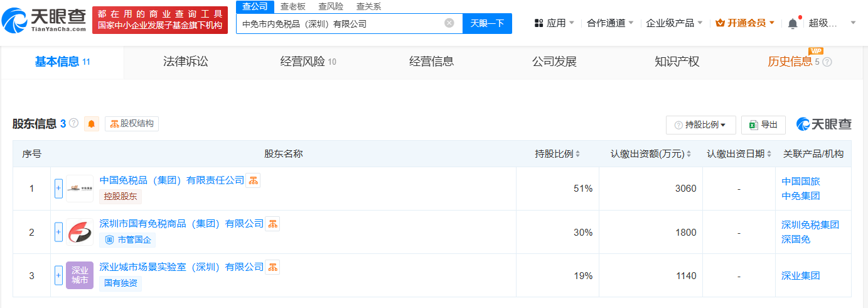This screenshot has width=868, height=308.
Task: Click the 深业城市 purple logo thumbnail
Action: (80, 275)
